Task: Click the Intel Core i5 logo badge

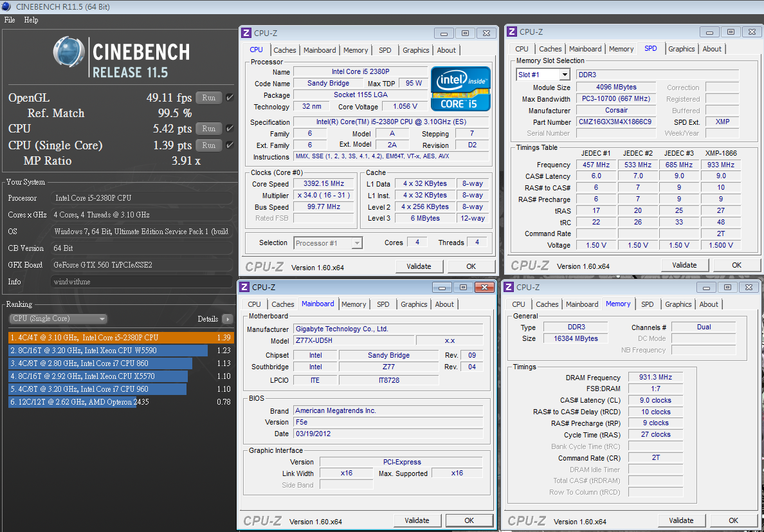Action: click(x=461, y=89)
